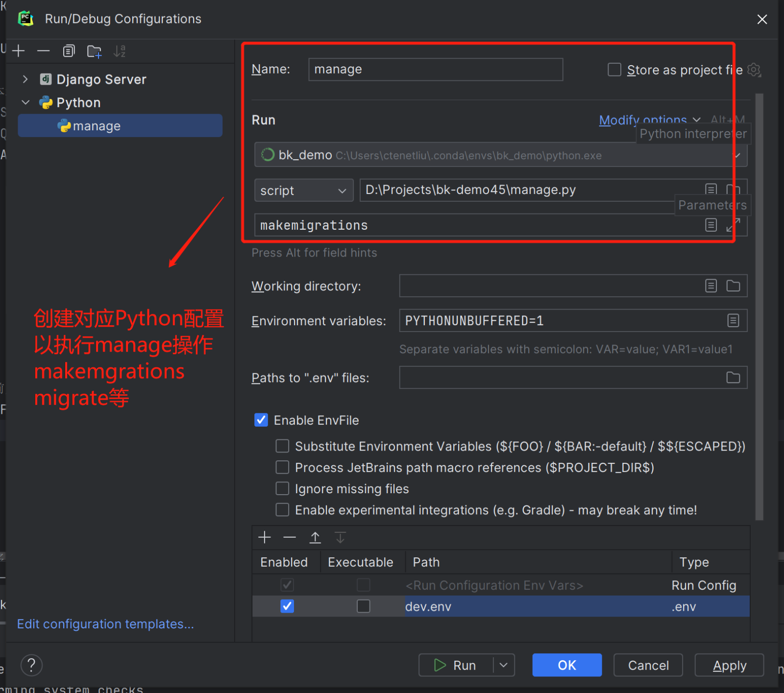Open the script type dropdown
Viewport: 784px width, 693px height.
click(303, 191)
